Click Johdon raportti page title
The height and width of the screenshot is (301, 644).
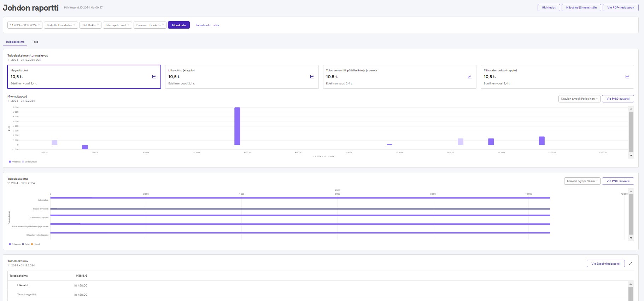tap(31, 8)
